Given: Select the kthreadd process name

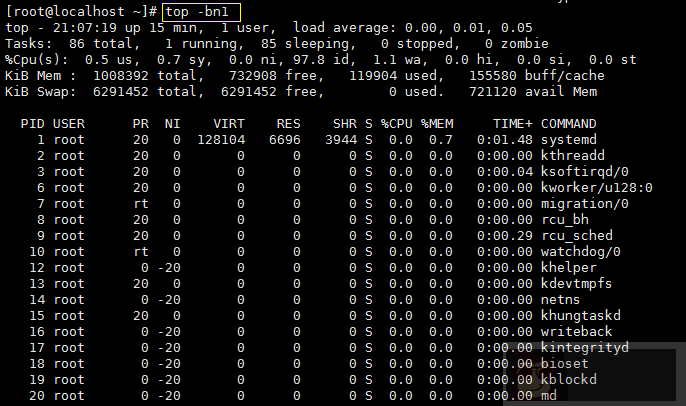Looking at the screenshot, I should tap(572, 156).
